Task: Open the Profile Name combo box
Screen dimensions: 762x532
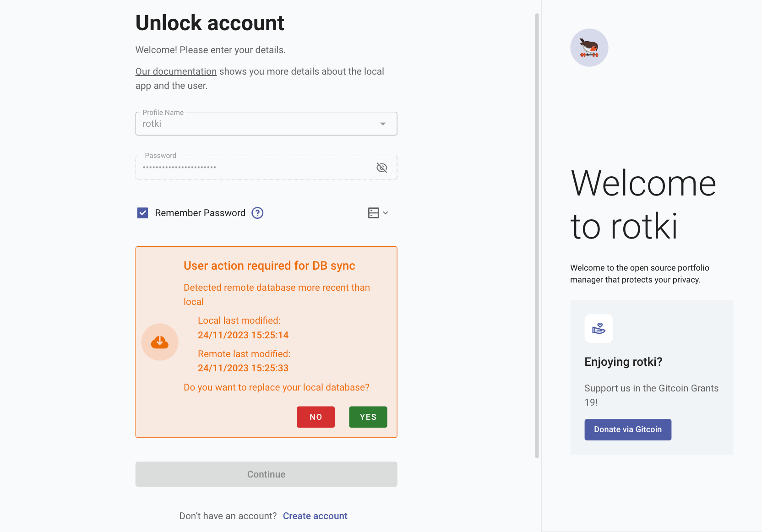Action: point(266,124)
